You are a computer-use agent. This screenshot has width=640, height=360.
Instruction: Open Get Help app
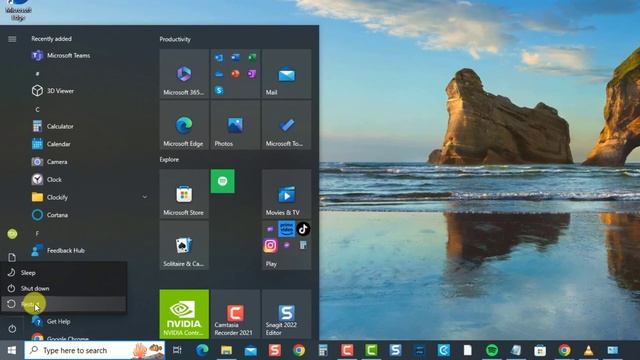(x=51, y=322)
